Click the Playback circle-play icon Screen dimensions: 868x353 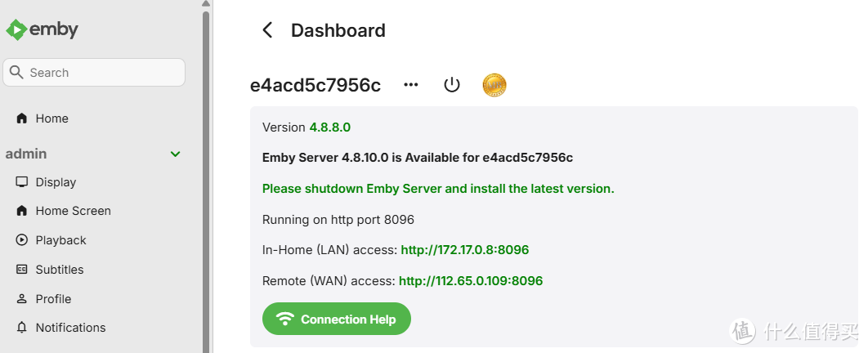[x=21, y=240]
